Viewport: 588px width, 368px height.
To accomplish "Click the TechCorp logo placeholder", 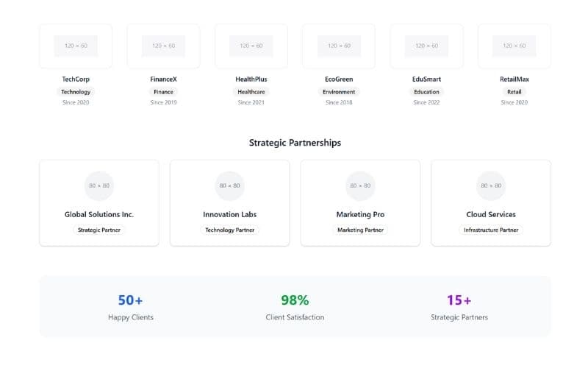I will coord(76,46).
